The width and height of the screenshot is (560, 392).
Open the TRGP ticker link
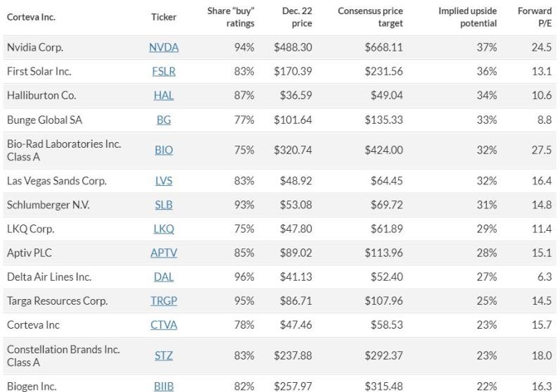click(x=163, y=301)
